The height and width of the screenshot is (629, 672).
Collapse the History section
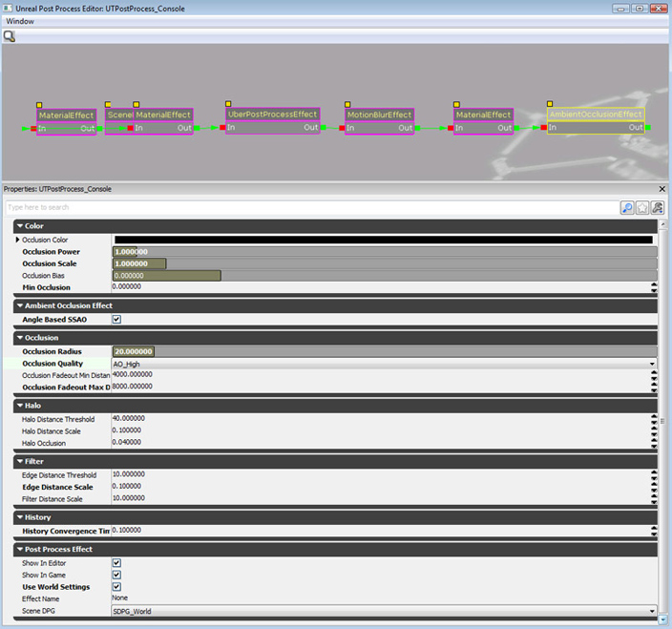coord(20,517)
